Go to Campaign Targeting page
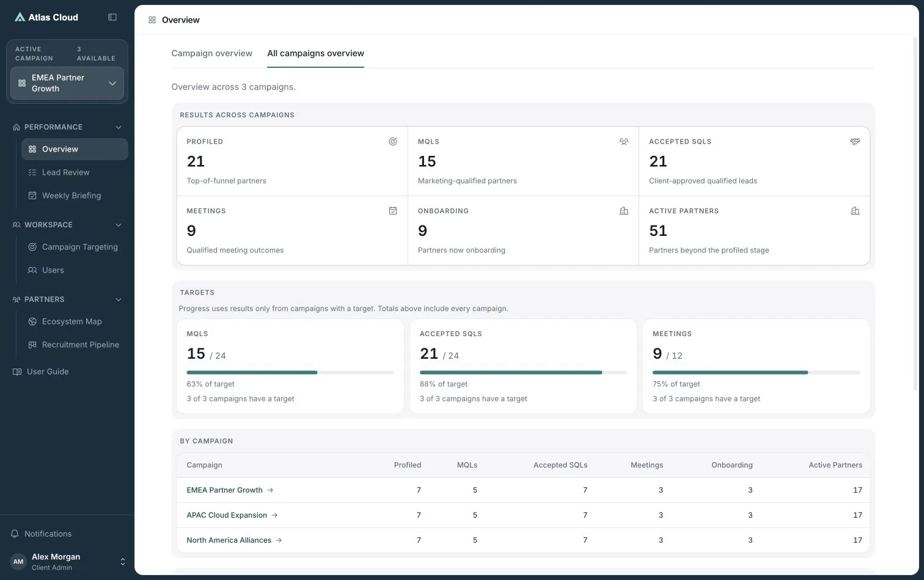Screen dimensions: 924x580 75,247
